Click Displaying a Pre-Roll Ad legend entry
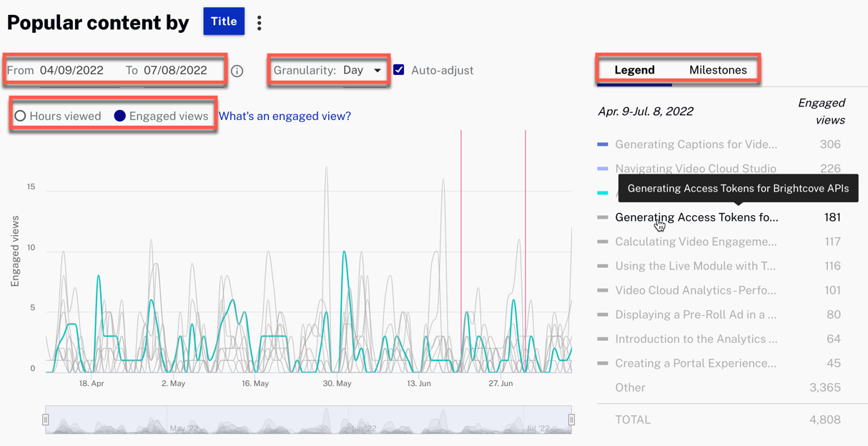Image resolution: width=868 pixels, height=446 pixels. (696, 314)
